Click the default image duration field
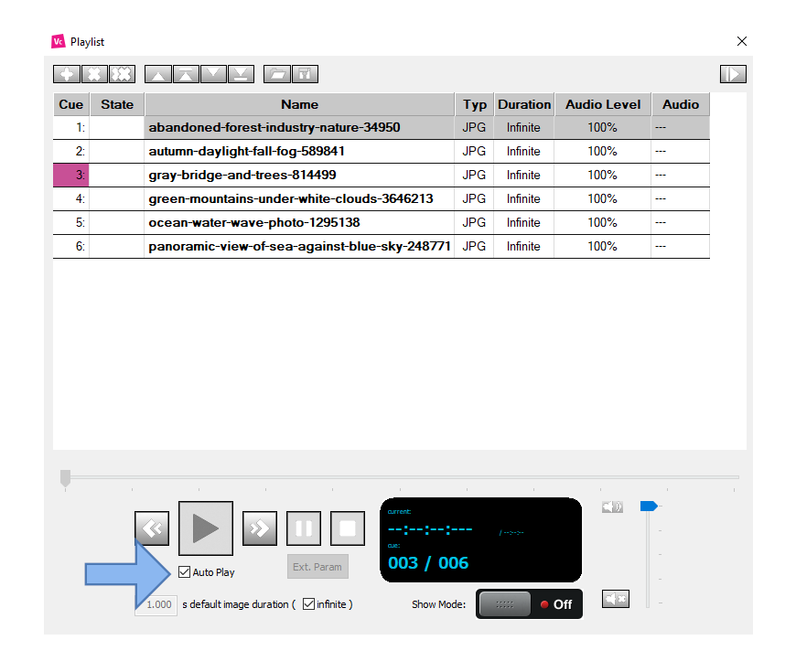The image size is (796, 672). 156,604
